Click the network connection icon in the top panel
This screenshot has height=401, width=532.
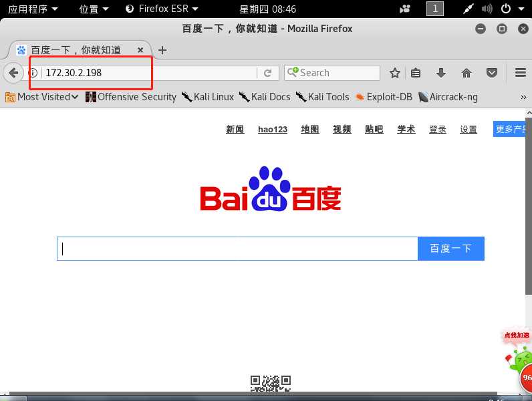469,9
